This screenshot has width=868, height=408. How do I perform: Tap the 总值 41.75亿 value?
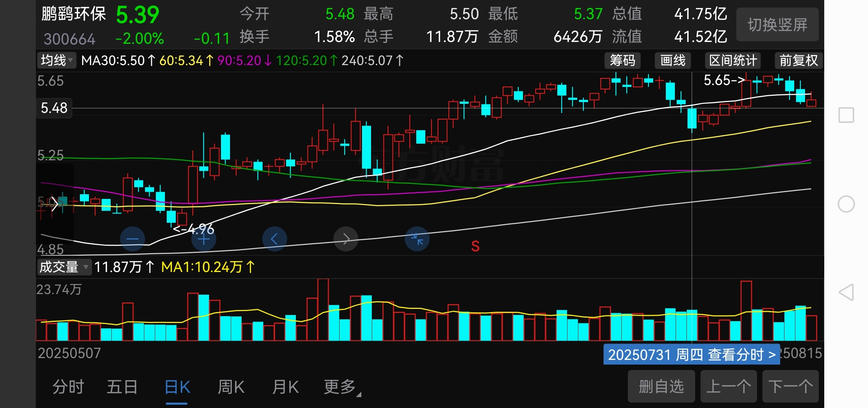(701, 14)
